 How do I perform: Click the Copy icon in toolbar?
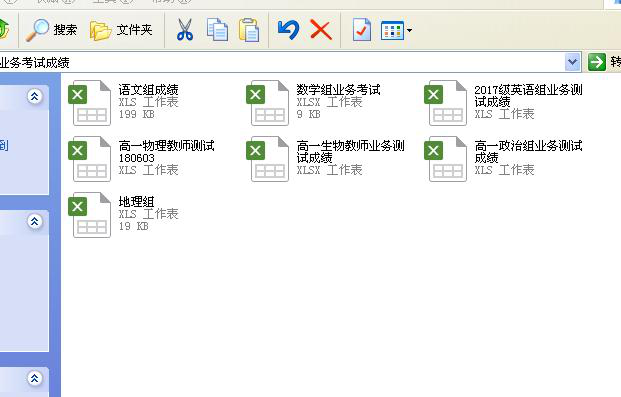(x=217, y=30)
